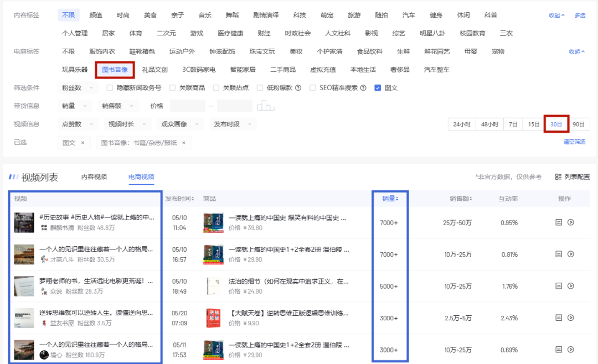
Task: Switch to 内容视频 tab
Action: pos(94,177)
